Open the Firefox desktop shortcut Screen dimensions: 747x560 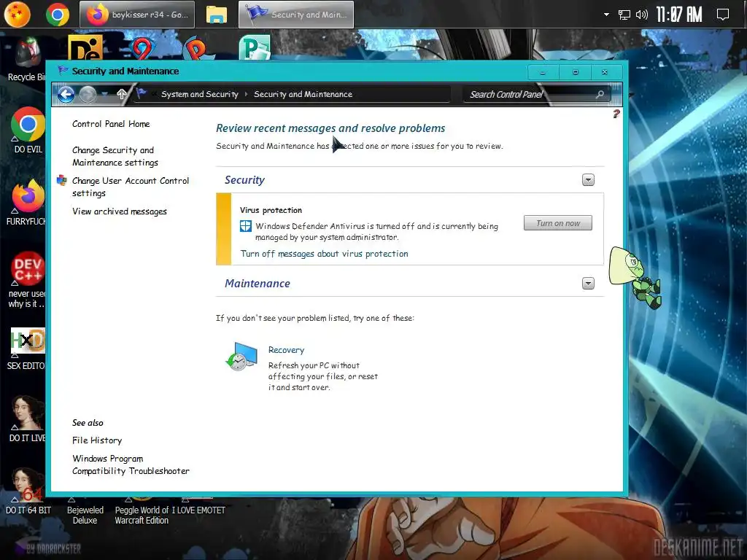click(x=27, y=203)
